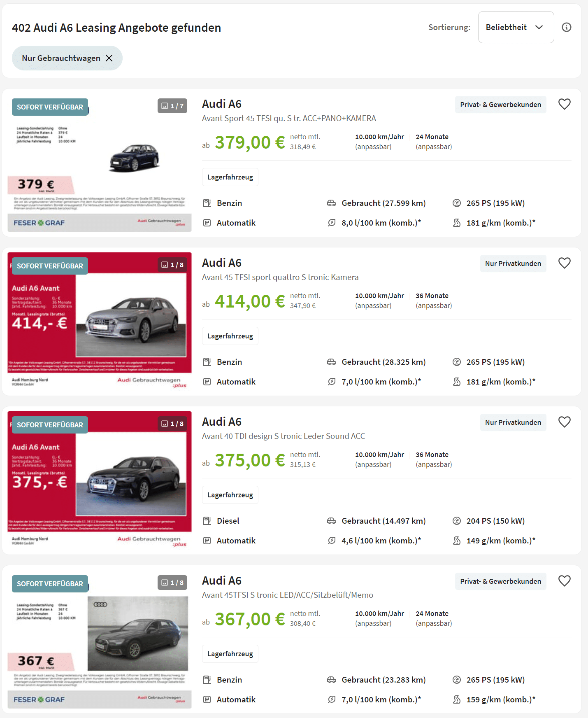Click power gauge icon in 379,00 € offer
The height and width of the screenshot is (718, 588).
point(457,203)
